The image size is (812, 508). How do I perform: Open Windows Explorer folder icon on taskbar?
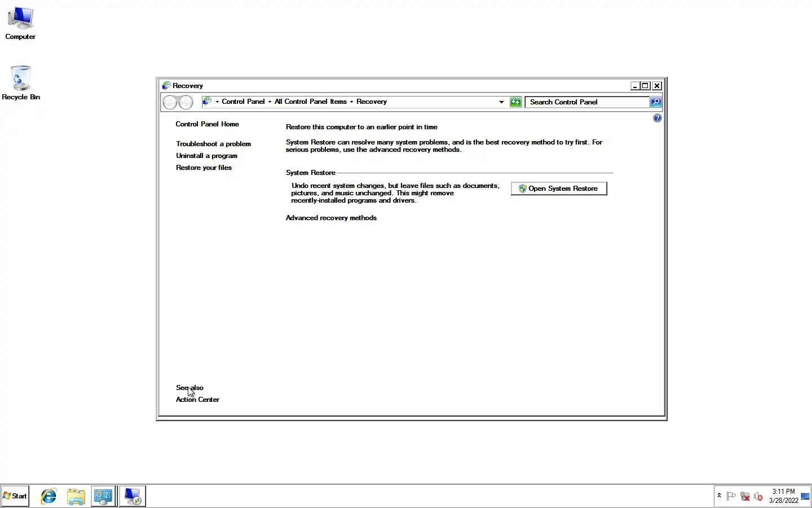[76, 496]
